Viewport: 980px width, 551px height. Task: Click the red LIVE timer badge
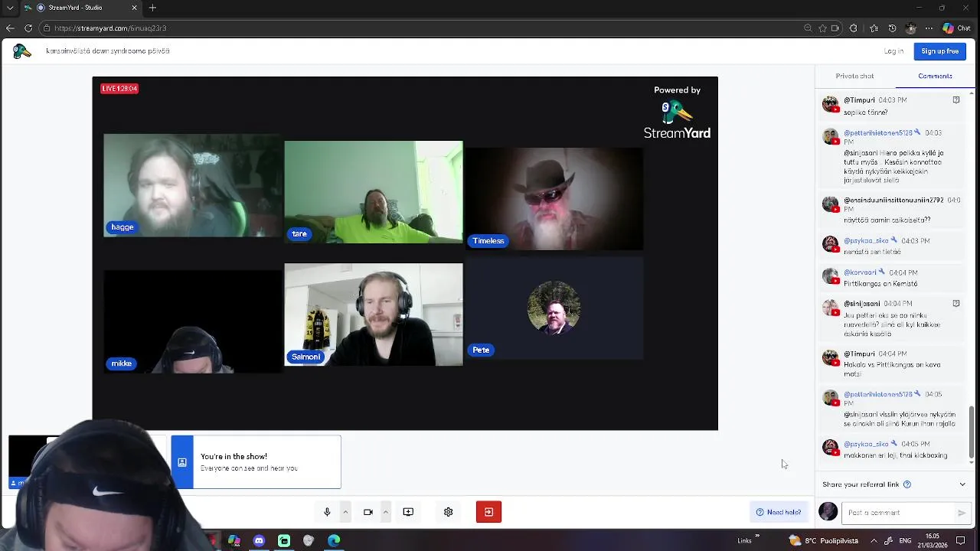coord(119,89)
